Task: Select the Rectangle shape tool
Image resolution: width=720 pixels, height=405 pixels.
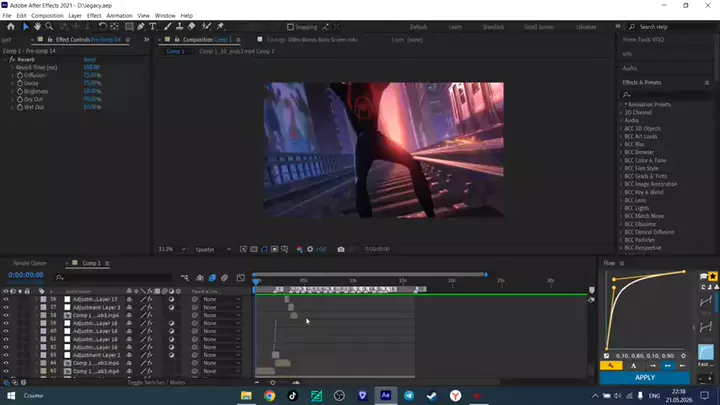Action: tap(129, 27)
